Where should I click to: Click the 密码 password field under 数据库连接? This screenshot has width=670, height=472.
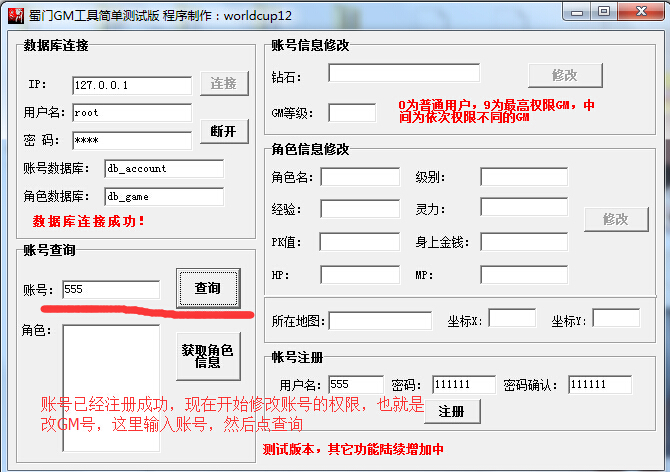[131, 141]
